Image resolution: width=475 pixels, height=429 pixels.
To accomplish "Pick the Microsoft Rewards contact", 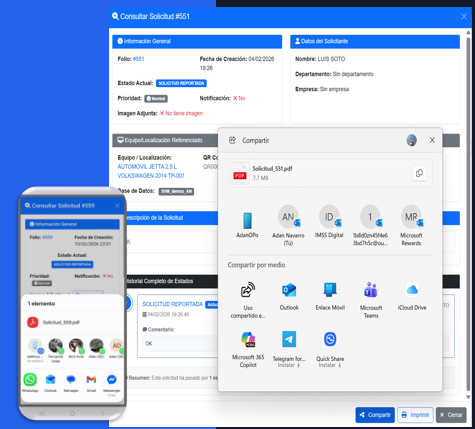I will 411,225.
